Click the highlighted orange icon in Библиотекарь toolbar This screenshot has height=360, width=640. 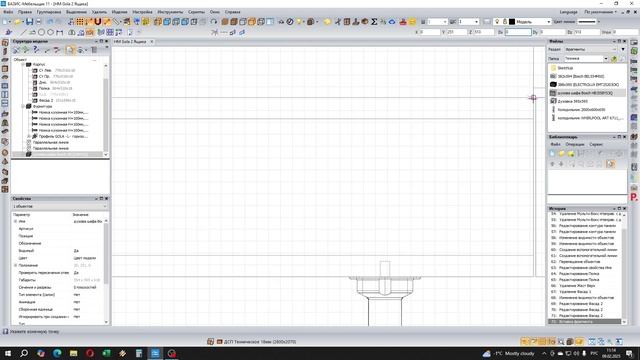coord(610,164)
